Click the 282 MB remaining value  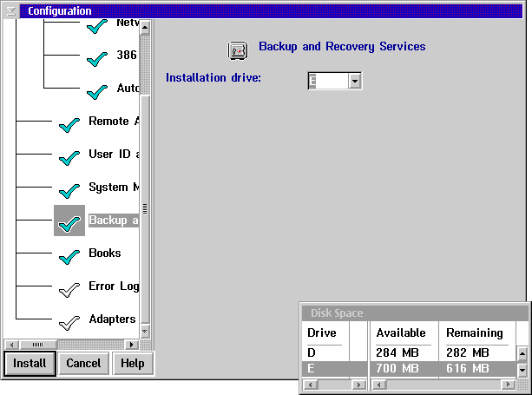click(x=468, y=353)
